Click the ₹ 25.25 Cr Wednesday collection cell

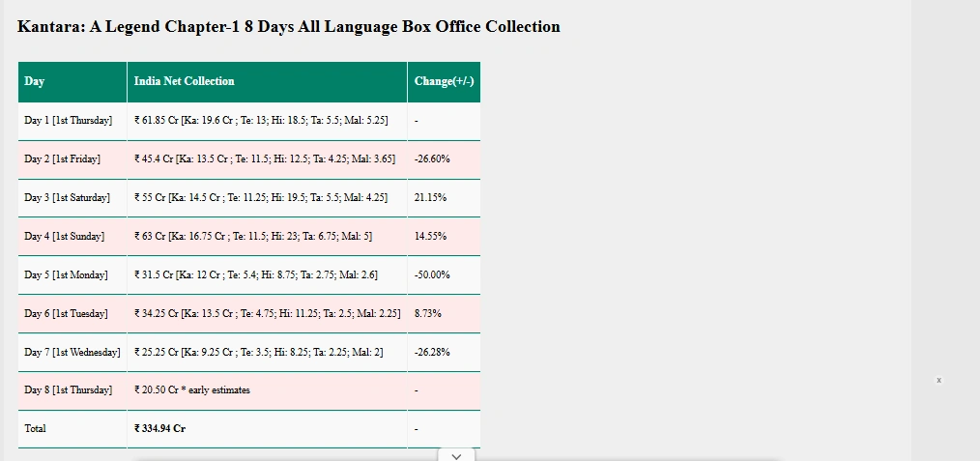259,352
